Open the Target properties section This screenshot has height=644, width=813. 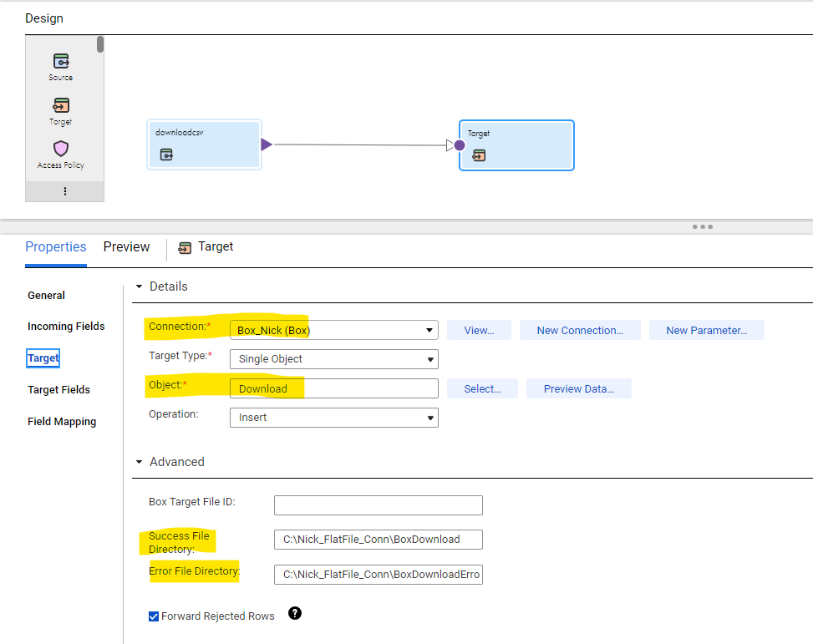(43, 358)
